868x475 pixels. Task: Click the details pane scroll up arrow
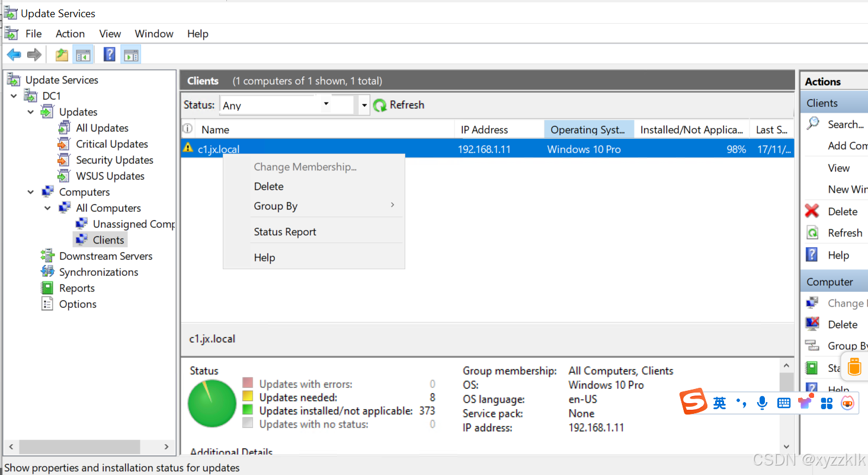tap(786, 365)
